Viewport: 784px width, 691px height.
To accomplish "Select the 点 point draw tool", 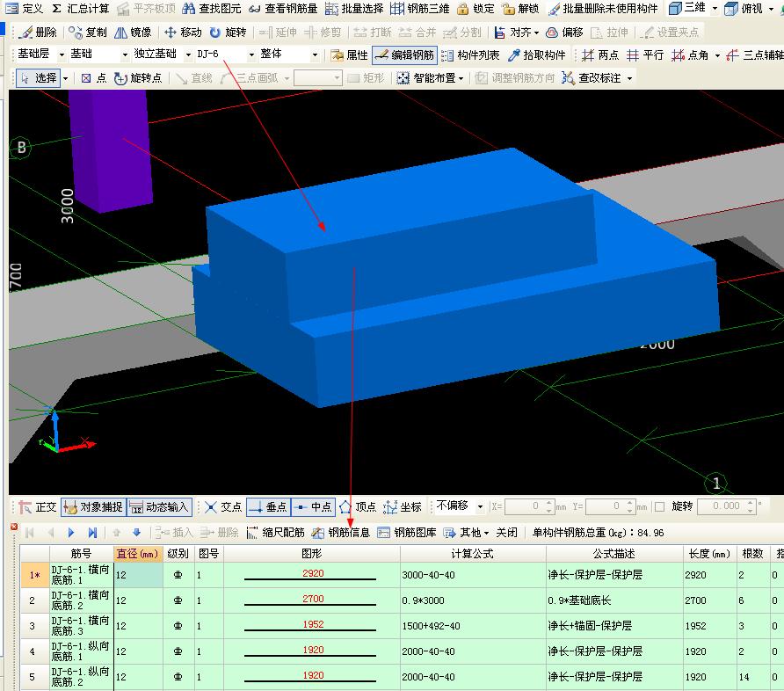I will point(94,78).
